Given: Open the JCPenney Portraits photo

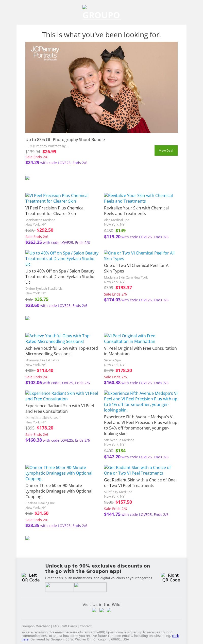Looking at the screenshot, I should [101, 87].
